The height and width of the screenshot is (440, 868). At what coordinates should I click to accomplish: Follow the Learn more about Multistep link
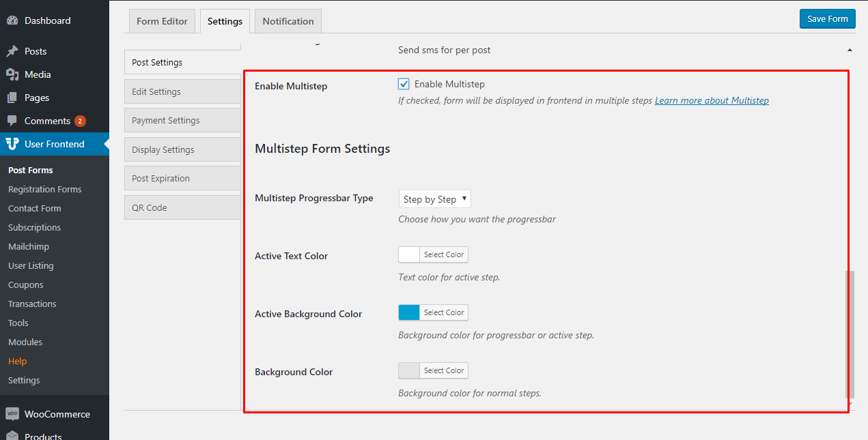[712, 100]
